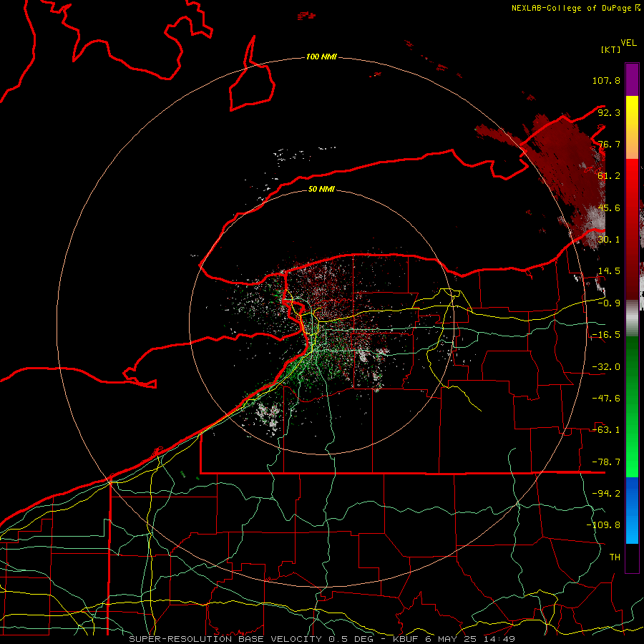The width and height of the screenshot is (644, 644).
Task: Select the -0.9 scale value
Action: (x=609, y=303)
